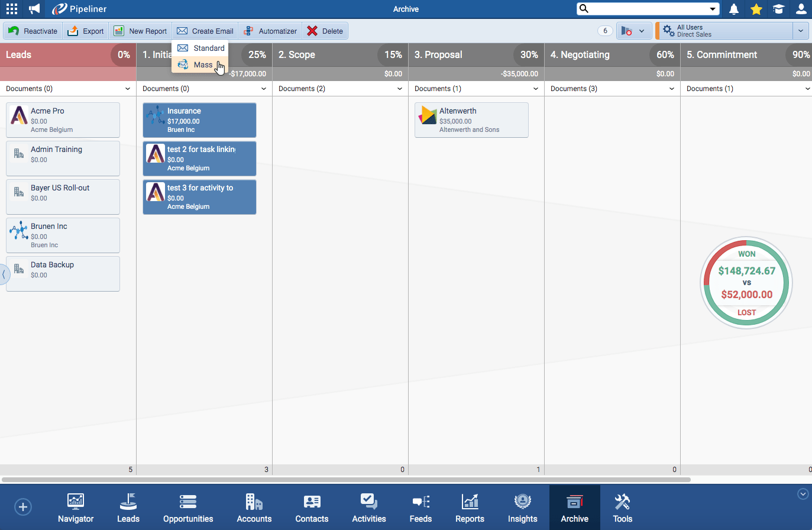The width and height of the screenshot is (812, 530).
Task: Click the megaphone announcements icon
Action: [34, 9]
